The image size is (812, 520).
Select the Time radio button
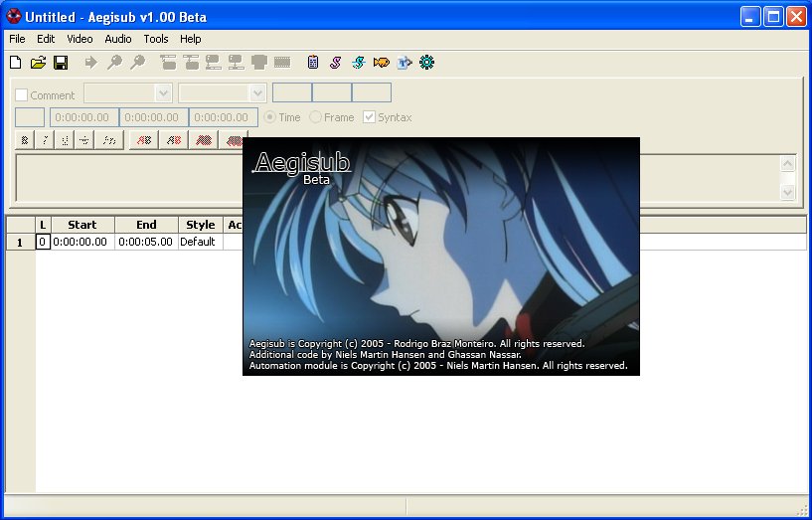pos(269,117)
